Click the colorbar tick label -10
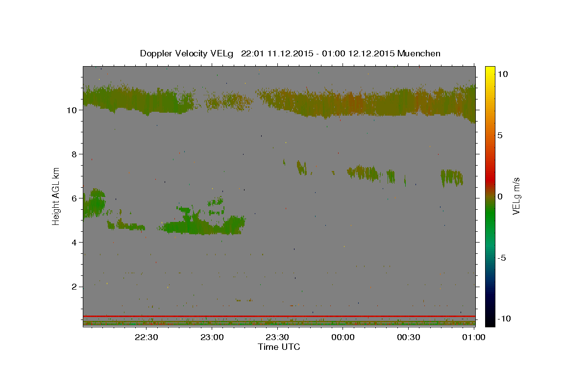588x392 pixels. [504, 318]
